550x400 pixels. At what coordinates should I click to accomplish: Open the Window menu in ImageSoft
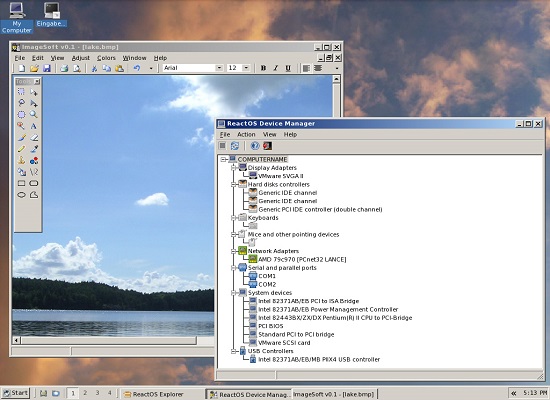pos(134,58)
